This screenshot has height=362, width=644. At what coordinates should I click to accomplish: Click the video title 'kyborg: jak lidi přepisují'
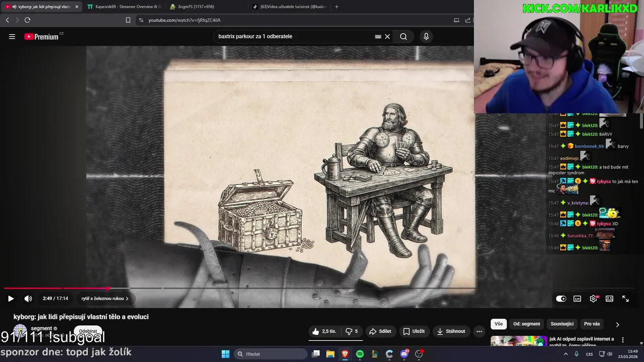81,317
